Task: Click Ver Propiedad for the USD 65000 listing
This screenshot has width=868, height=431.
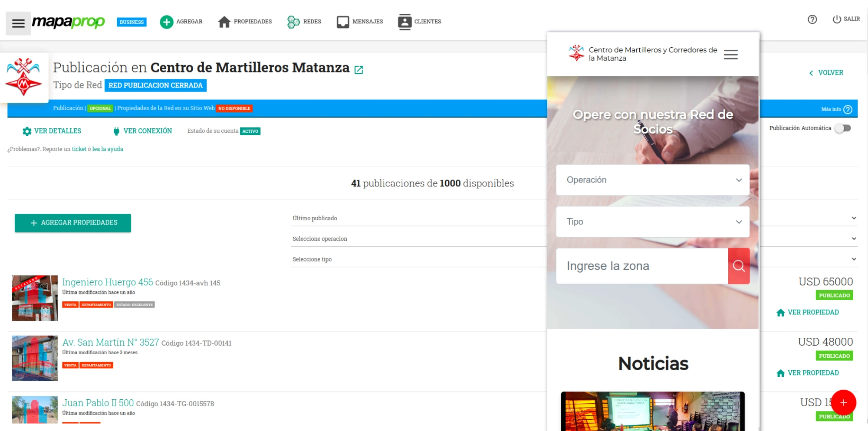Action: [x=808, y=313]
